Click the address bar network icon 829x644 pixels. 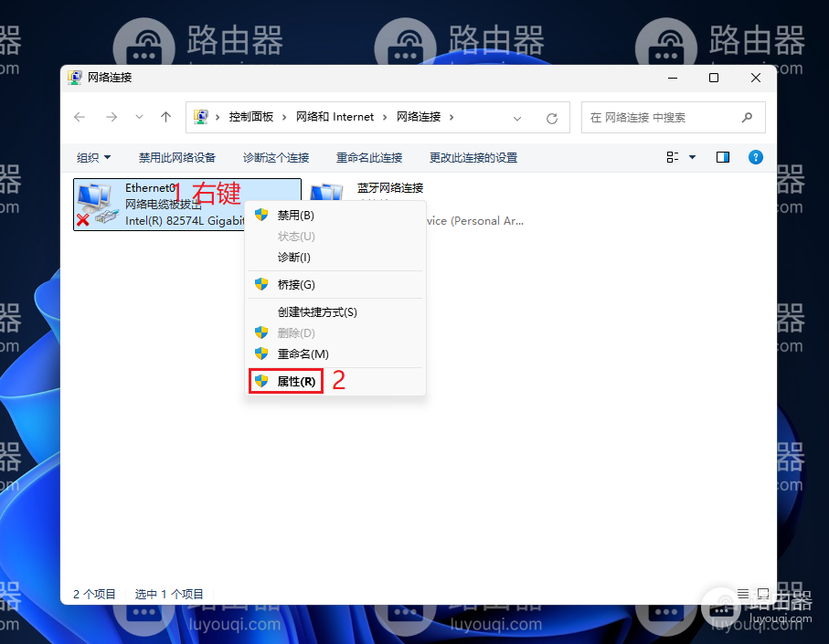(x=201, y=117)
